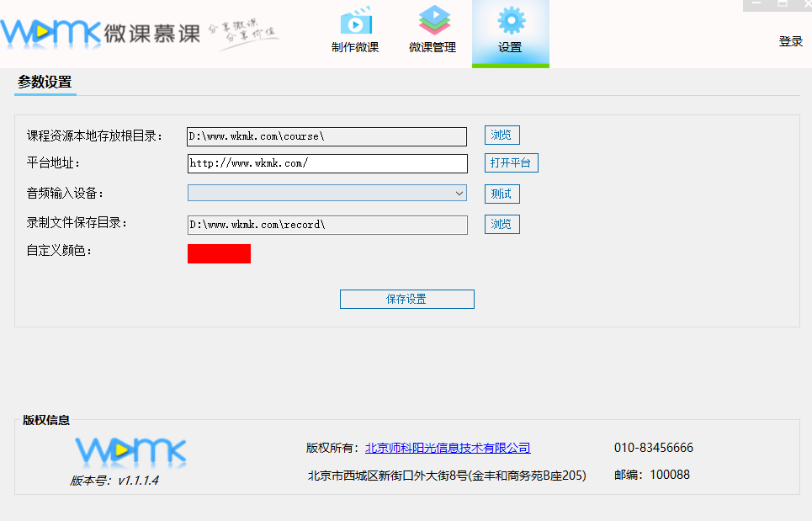This screenshot has height=521, width=812.
Task: Click the red custom color swatch
Action: [219, 253]
